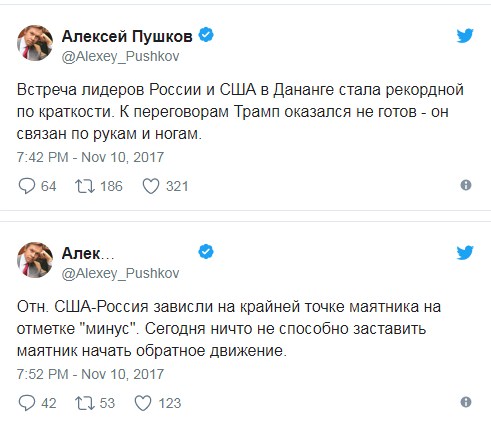The height and width of the screenshot is (425, 491).
Task: Like the first tweet with 321 likes
Action: pyautogui.click(x=151, y=186)
